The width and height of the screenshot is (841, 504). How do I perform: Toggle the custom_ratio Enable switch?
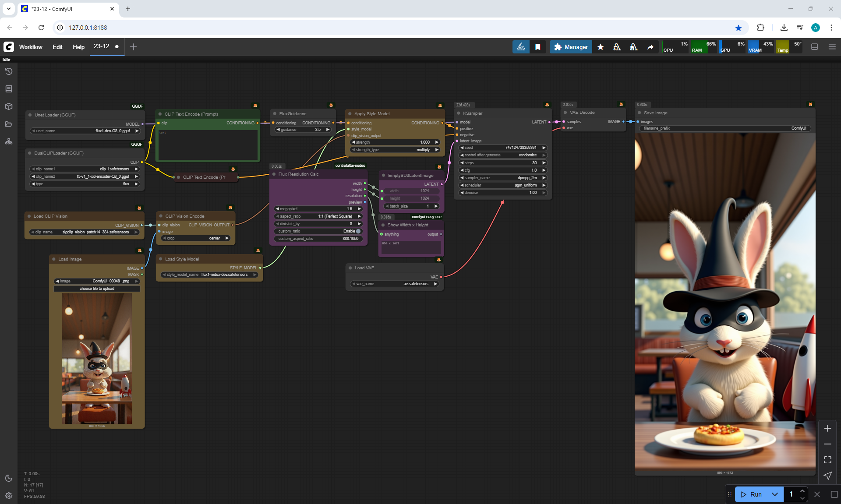358,231
